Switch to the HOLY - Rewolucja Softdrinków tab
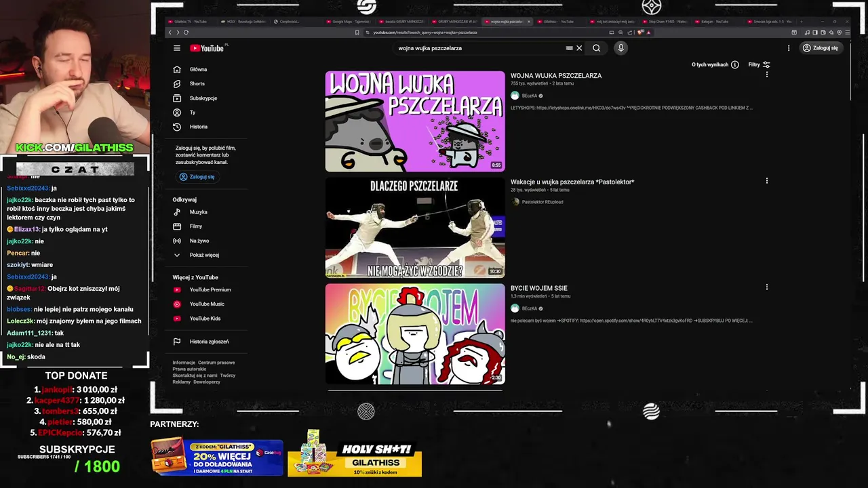 (244, 22)
